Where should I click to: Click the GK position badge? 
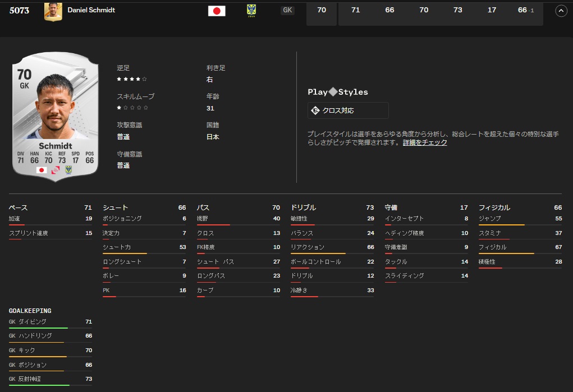click(287, 10)
